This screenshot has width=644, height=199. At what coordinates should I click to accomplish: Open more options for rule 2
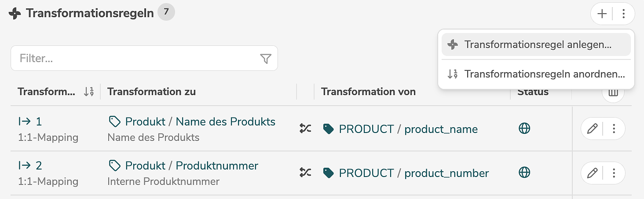(615, 173)
